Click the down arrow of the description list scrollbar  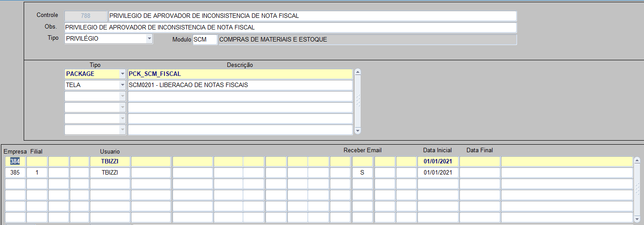pos(358,131)
